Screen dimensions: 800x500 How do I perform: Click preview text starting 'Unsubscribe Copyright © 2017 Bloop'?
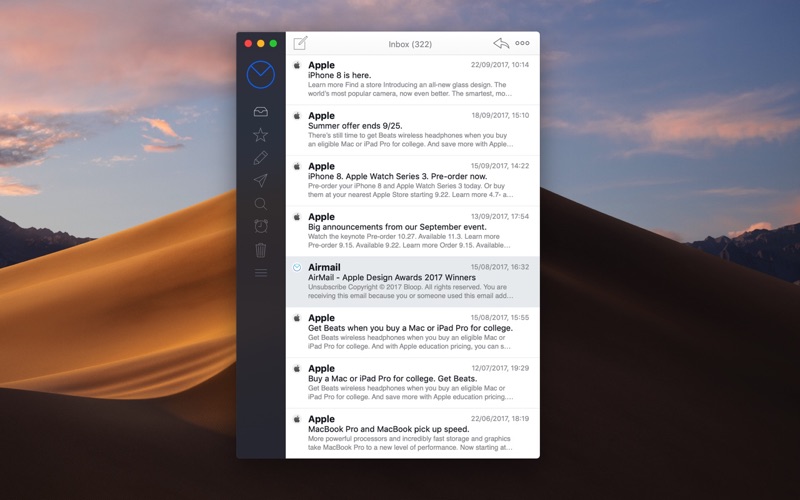(x=410, y=291)
